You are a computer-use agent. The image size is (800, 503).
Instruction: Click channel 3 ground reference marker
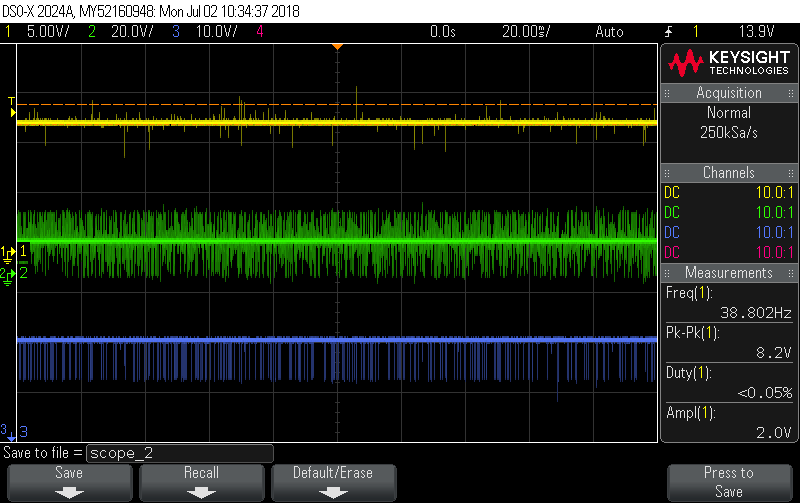pos(7,432)
